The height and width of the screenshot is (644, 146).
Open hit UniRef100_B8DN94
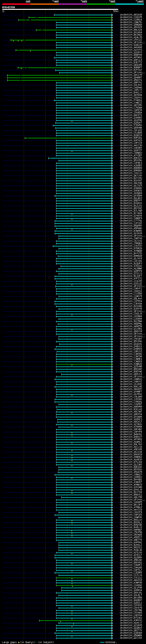[x=131, y=168]
